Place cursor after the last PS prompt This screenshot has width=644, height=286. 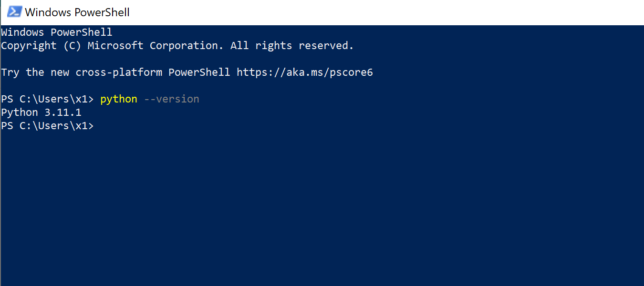pyautogui.click(x=101, y=126)
